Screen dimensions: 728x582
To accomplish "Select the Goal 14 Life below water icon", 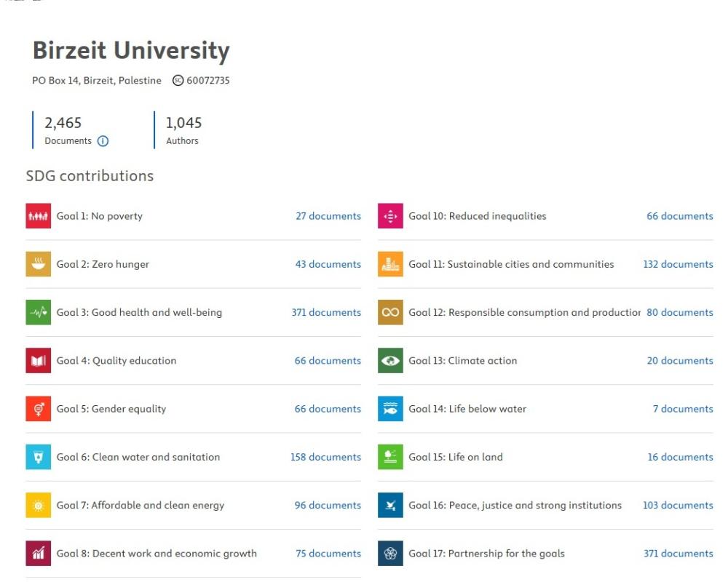I will point(390,409).
